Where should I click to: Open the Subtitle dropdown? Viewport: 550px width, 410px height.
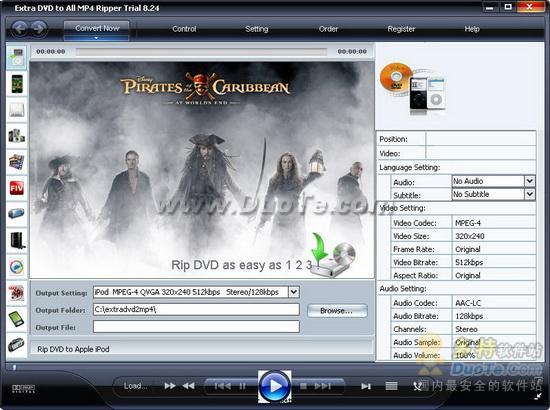[530, 194]
